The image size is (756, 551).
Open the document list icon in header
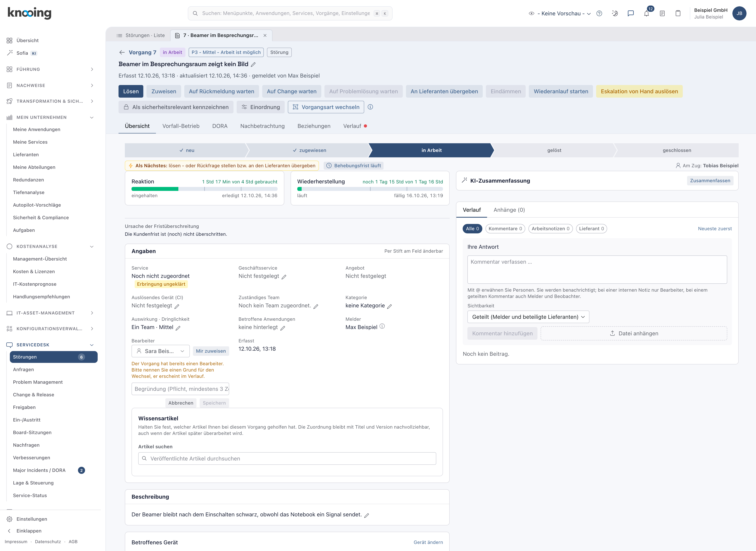[662, 13]
